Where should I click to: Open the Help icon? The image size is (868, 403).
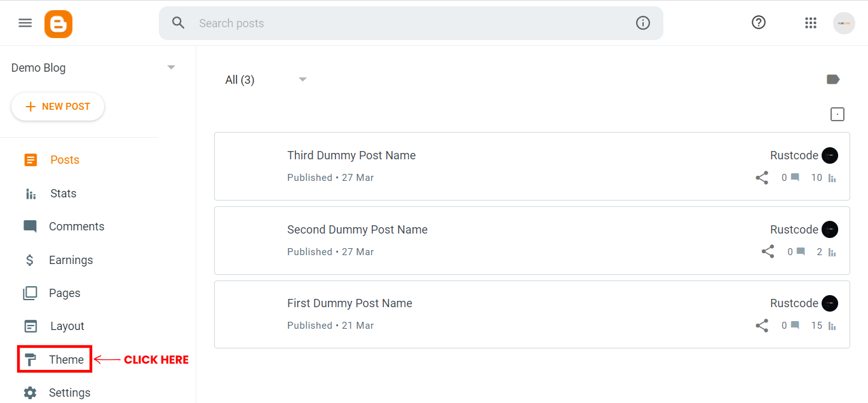759,23
